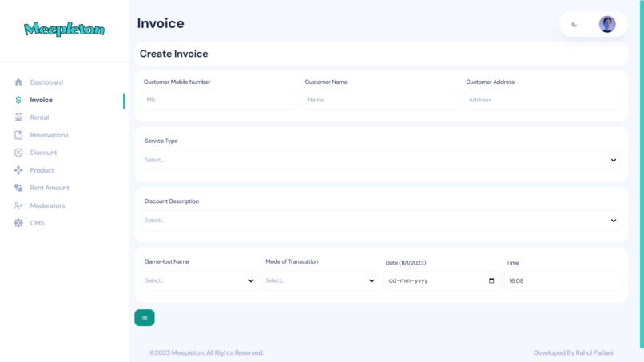The width and height of the screenshot is (644, 362).
Task: Click the Discount circle icon
Action: (18, 153)
